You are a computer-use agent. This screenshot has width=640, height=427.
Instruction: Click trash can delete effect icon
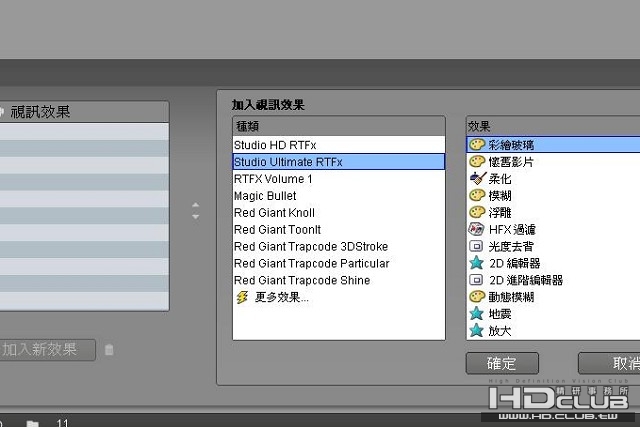click(x=109, y=350)
